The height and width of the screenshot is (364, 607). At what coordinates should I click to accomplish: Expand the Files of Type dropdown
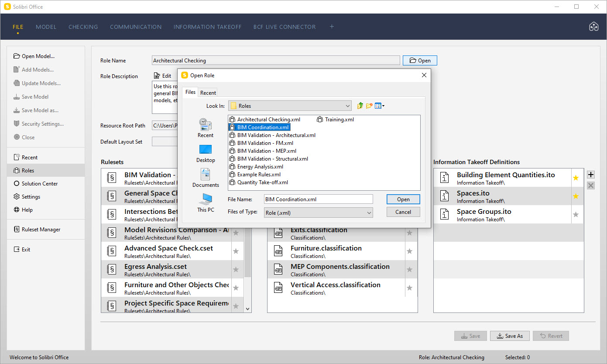[x=369, y=213]
